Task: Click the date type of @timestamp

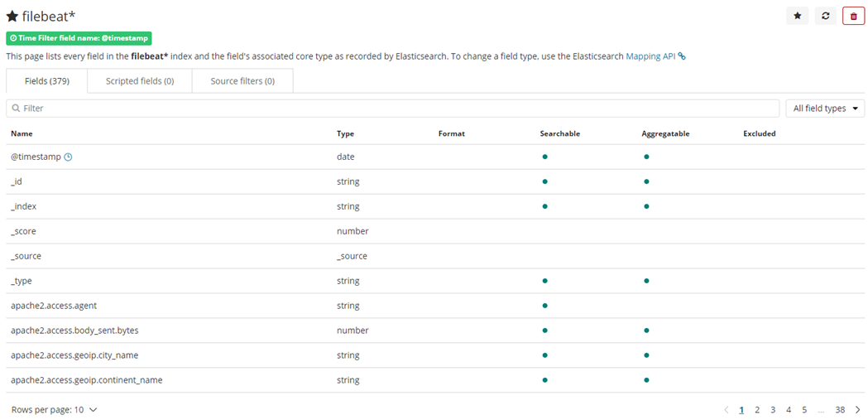Action: 345,157
